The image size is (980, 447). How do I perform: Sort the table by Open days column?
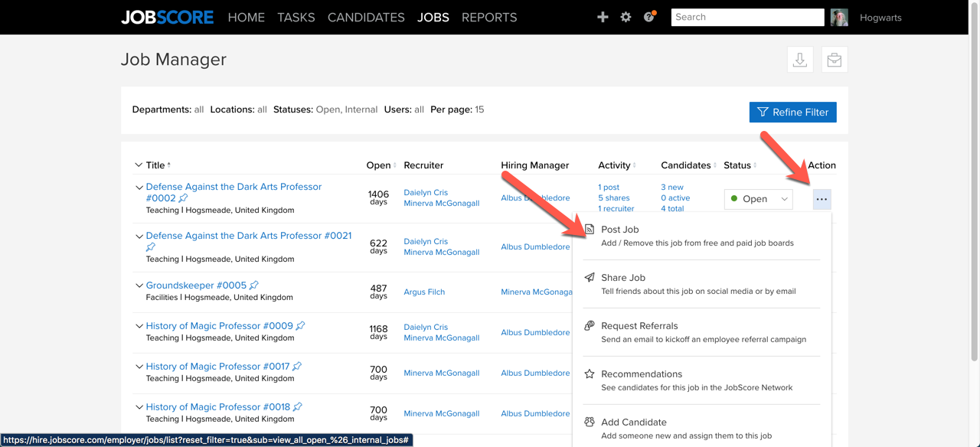(381, 165)
